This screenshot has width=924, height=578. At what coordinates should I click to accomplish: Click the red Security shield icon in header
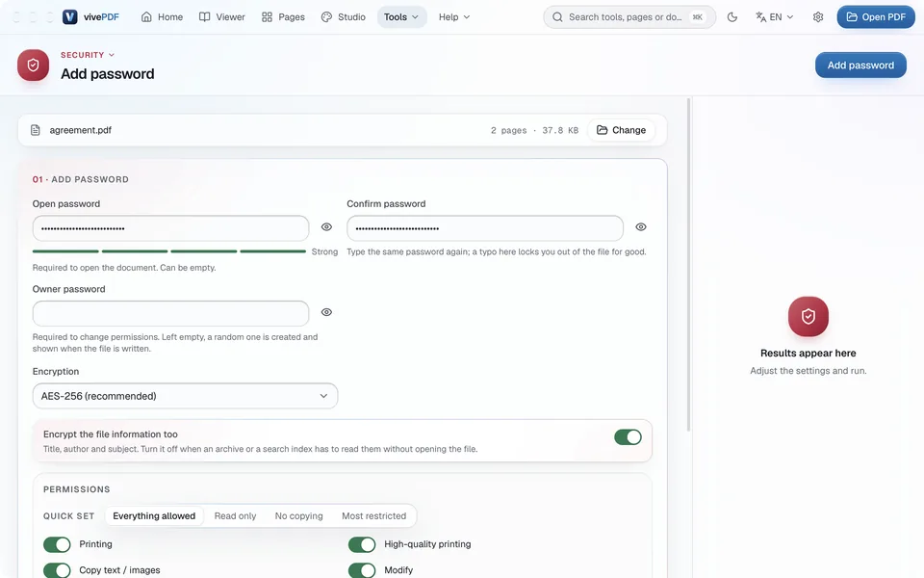33,65
